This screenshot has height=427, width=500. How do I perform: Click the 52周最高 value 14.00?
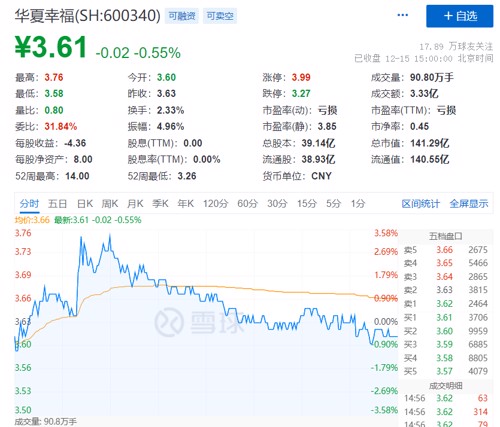click(x=77, y=176)
